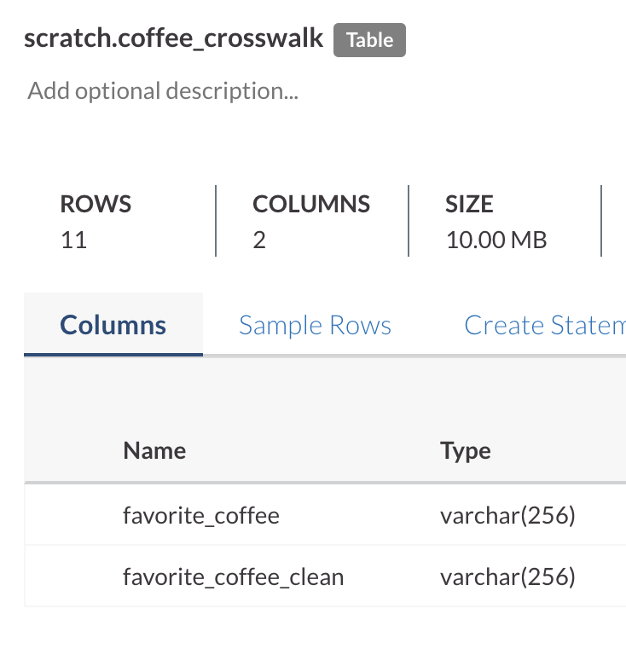Sort by the Name column header
The width and height of the screenshot is (626, 672).
(154, 450)
